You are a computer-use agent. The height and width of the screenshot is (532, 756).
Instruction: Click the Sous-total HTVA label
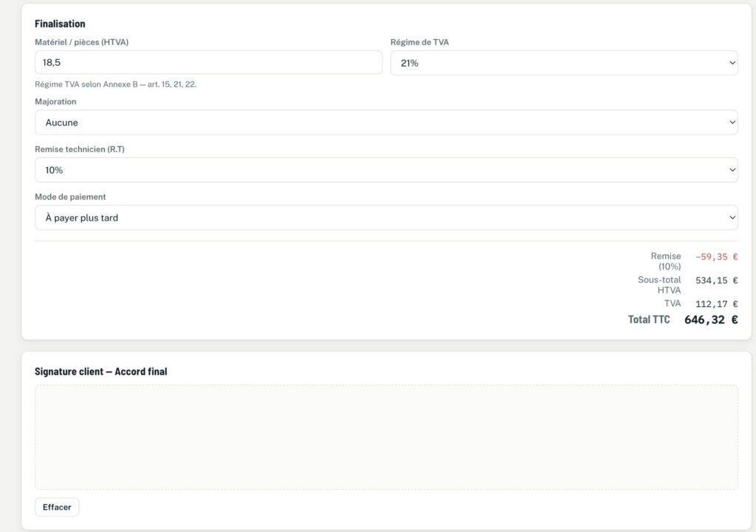659,285
